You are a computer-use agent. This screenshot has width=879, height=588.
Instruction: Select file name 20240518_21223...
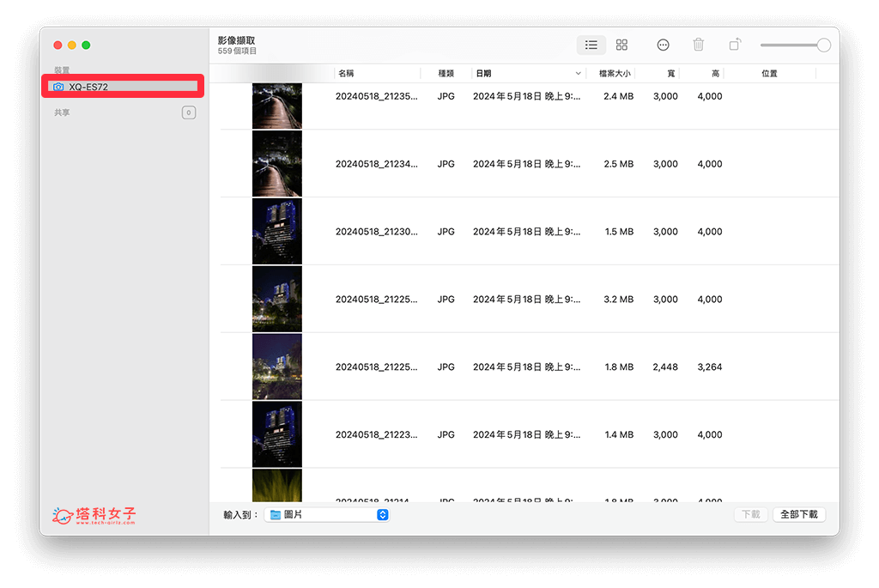point(376,435)
